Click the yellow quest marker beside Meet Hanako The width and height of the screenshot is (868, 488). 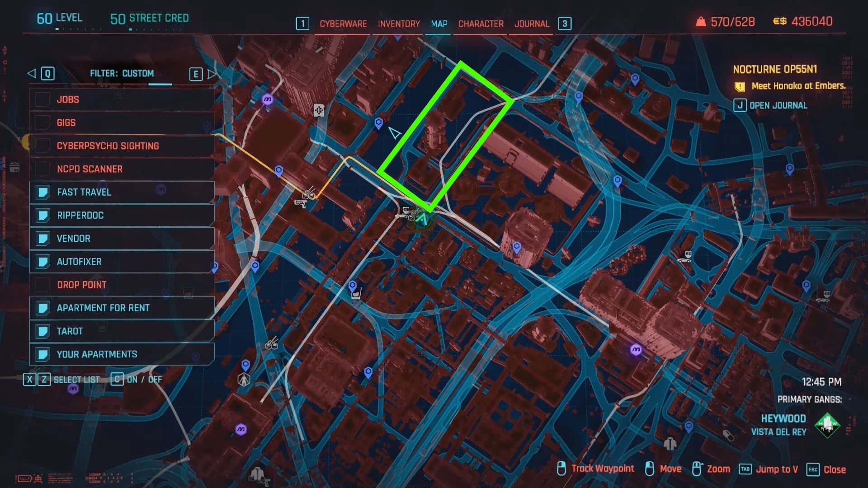click(740, 86)
